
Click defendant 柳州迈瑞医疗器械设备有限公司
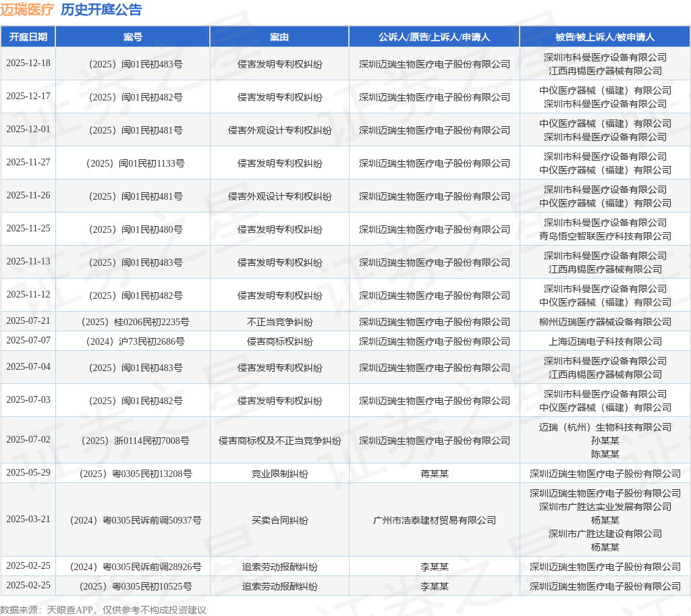(605, 322)
